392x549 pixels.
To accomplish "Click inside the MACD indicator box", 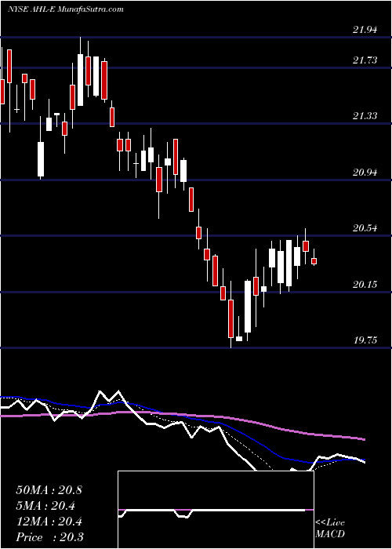I will coord(216,510).
